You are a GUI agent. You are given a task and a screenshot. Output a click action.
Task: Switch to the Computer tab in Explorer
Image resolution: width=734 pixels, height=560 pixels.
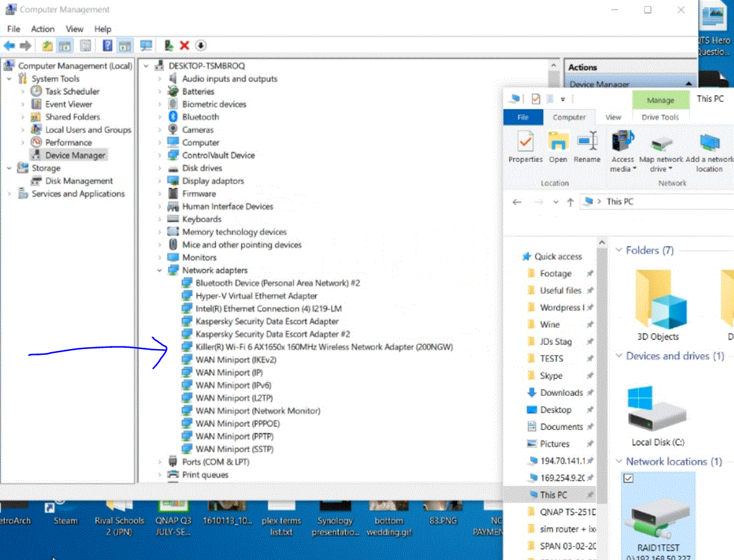pos(569,117)
